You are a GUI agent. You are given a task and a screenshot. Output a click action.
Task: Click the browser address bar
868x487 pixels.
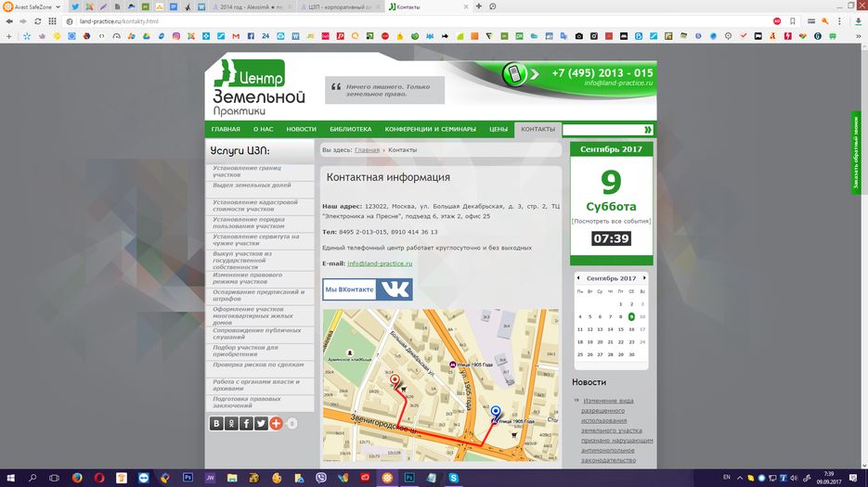pos(421,21)
